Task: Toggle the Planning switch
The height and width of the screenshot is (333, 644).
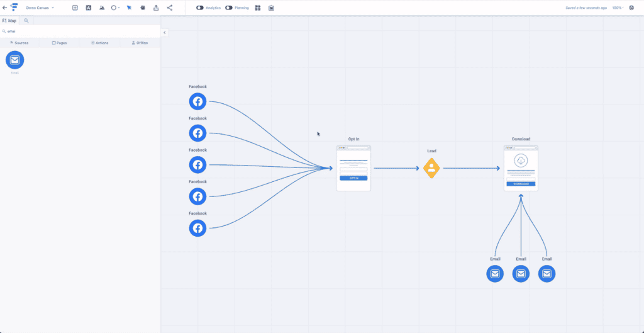Action: click(x=229, y=8)
